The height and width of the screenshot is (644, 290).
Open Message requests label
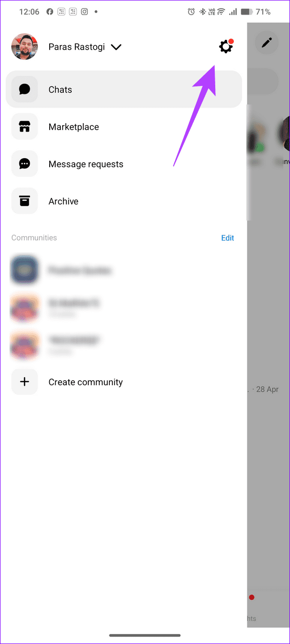click(86, 164)
